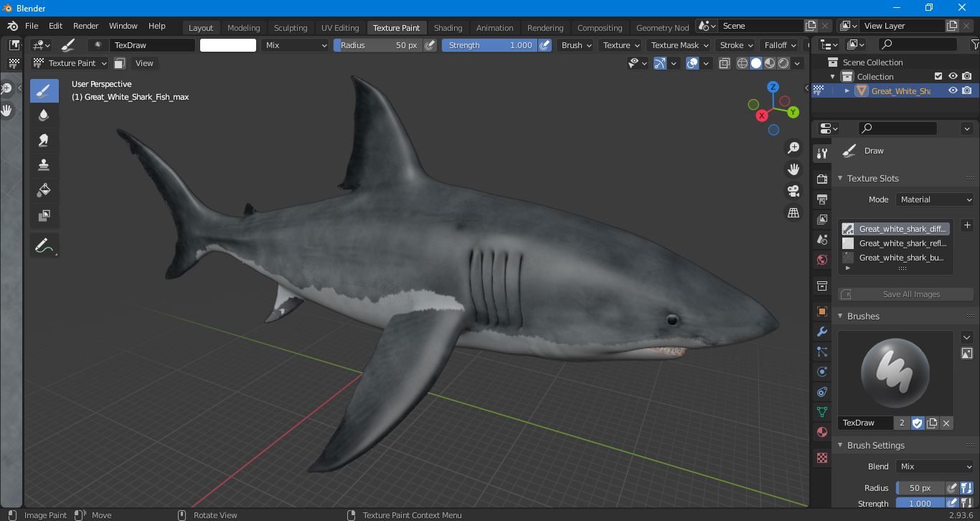Open the Render menu

pyautogui.click(x=85, y=26)
